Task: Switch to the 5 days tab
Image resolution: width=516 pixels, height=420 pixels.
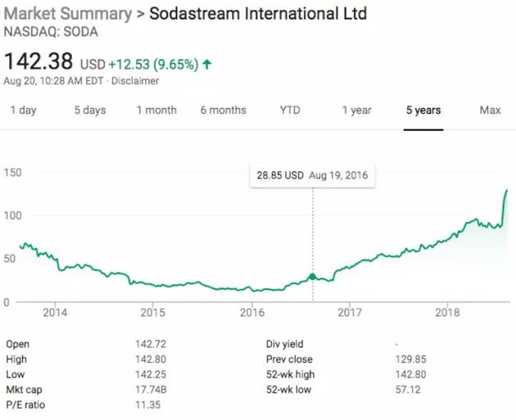Action: 89,111
